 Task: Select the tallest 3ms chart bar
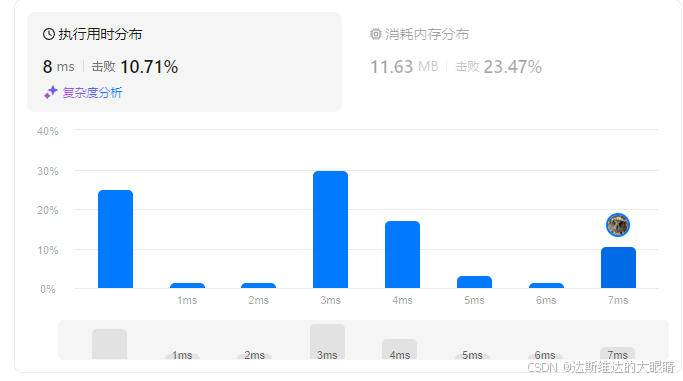[331, 229]
